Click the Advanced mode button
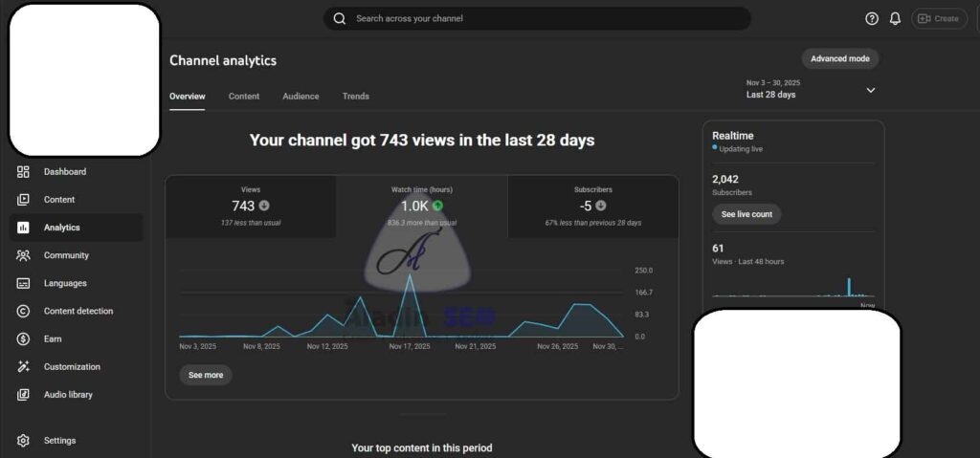Screen dimensions: 980x458 click(x=839, y=58)
